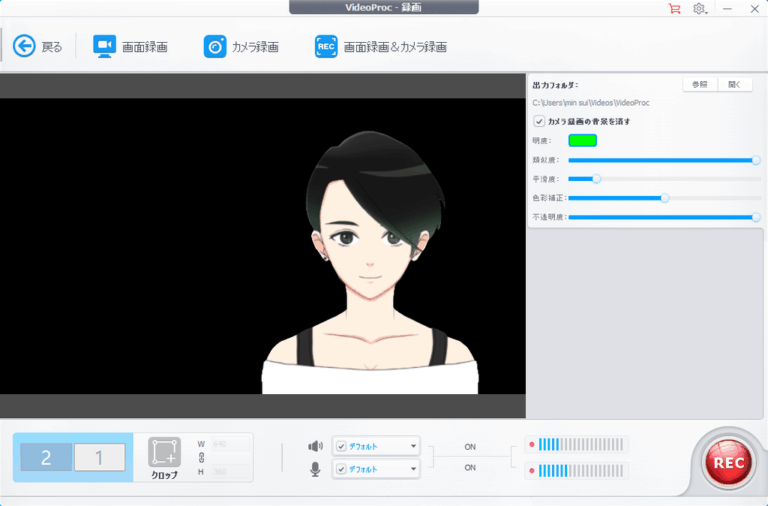Click the microphone icon
Screen dimensions: 768x506
[x=316, y=469]
